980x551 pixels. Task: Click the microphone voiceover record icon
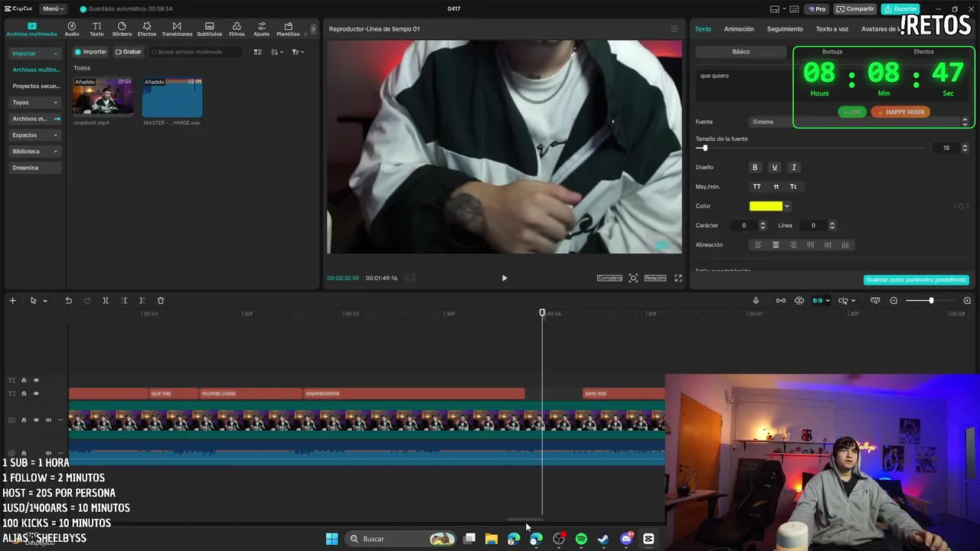[x=756, y=301]
